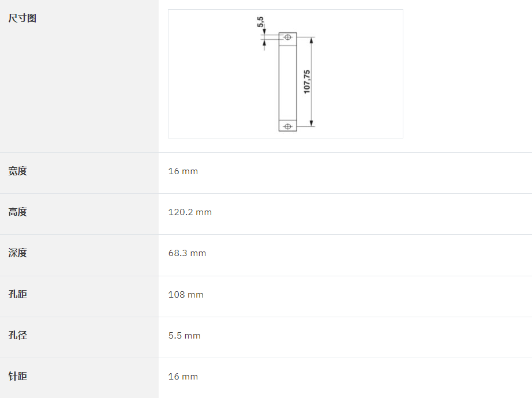The image size is (532, 398).
Task: Click the rectangular body outline in drawing
Action: coord(288,82)
